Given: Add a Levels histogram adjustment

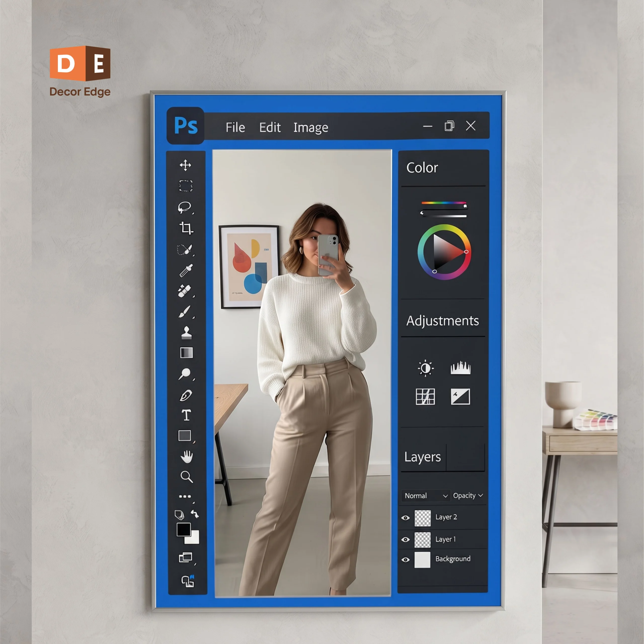Looking at the screenshot, I should click(461, 368).
